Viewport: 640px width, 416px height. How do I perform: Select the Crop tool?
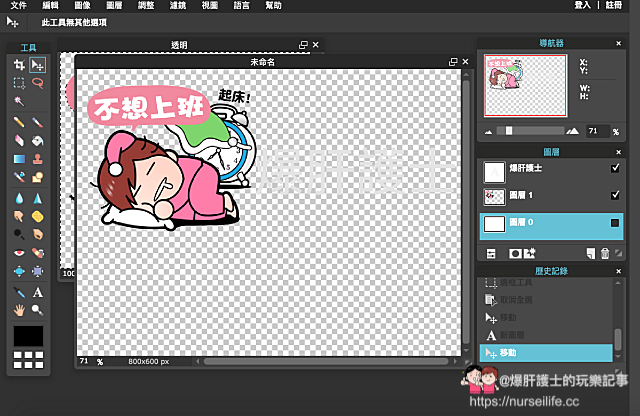pos(19,65)
